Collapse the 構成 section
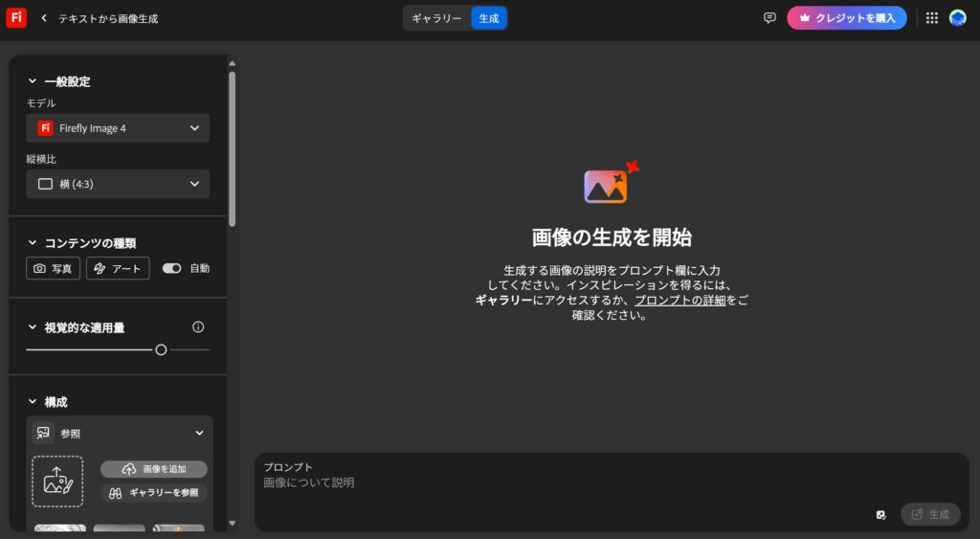Screen dimensions: 980x539 [33, 401]
